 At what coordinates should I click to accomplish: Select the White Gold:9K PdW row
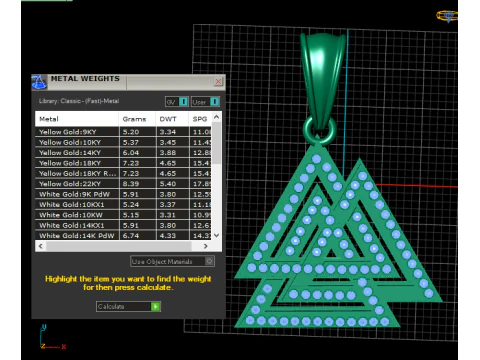123,194
